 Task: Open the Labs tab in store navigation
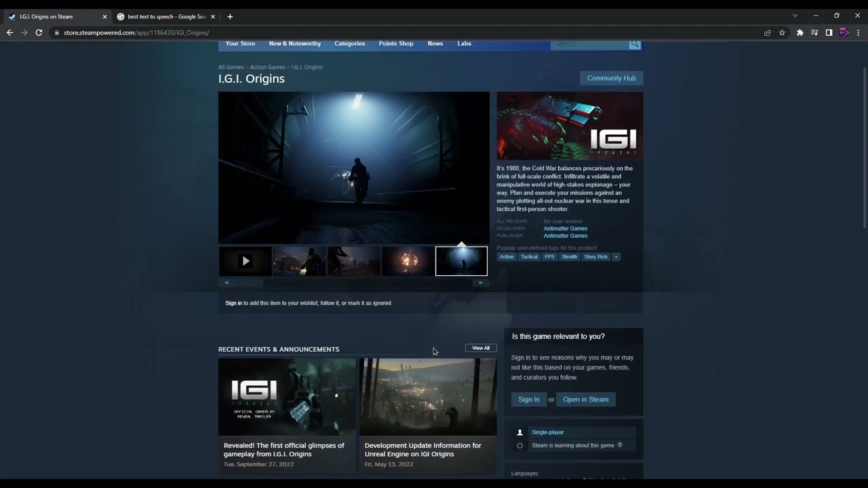(465, 43)
